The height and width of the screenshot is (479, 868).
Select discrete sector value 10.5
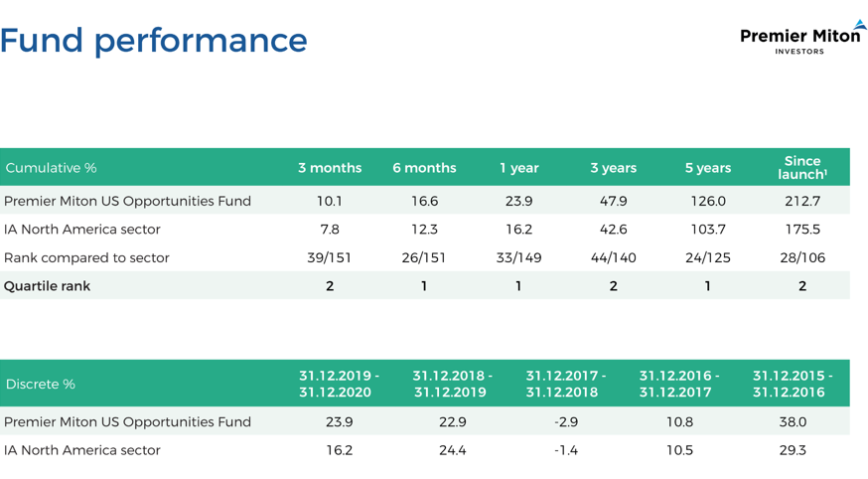click(679, 450)
